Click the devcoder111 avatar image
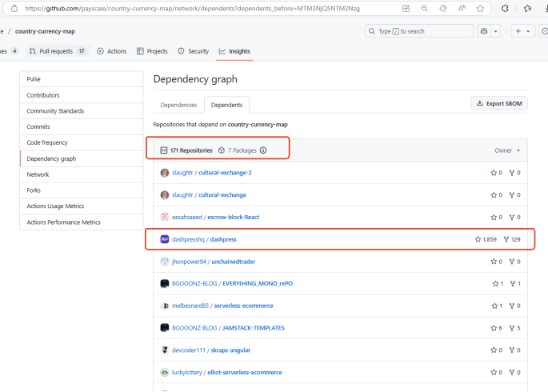The image size is (548, 392). click(x=165, y=350)
